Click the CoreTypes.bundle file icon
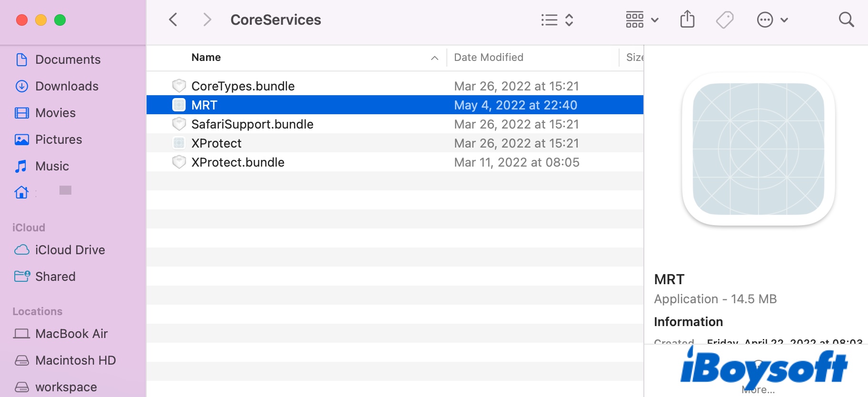868x397 pixels. click(179, 86)
